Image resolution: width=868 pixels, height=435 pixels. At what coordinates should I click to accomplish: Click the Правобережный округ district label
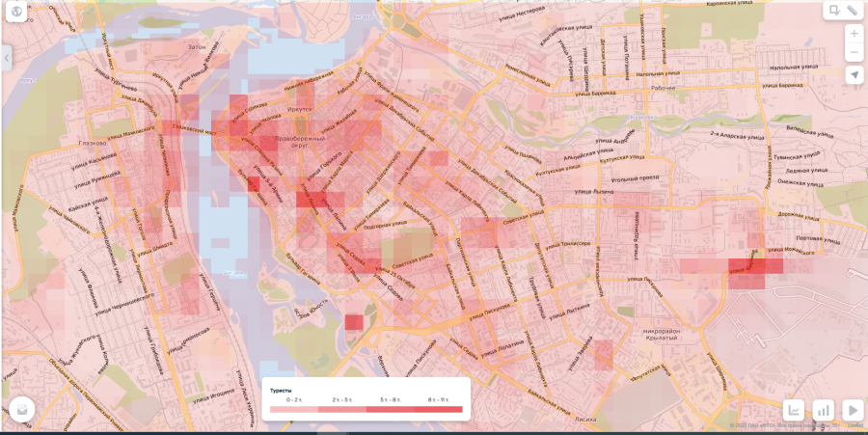point(301,143)
